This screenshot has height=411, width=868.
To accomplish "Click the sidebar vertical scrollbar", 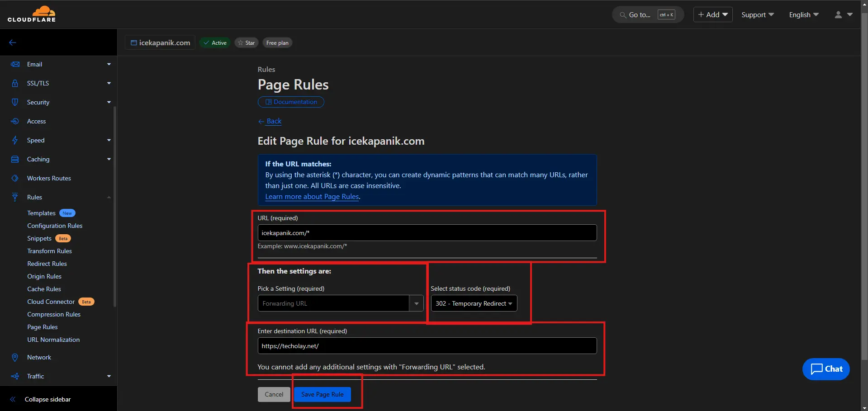I will point(115,206).
